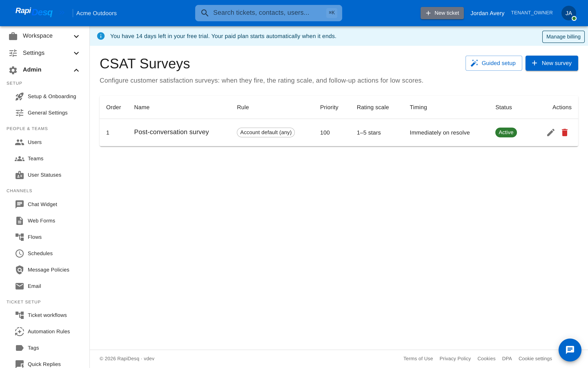Click the Users people icon
The height and width of the screenshot is (368, 588).
coord(19,142)
